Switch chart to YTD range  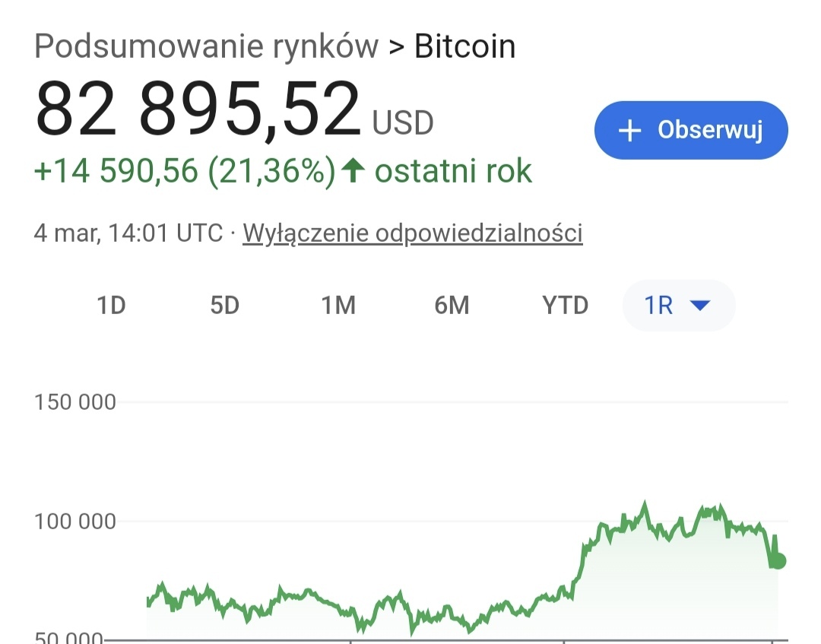pyautogui.click(x=566, y=306)
